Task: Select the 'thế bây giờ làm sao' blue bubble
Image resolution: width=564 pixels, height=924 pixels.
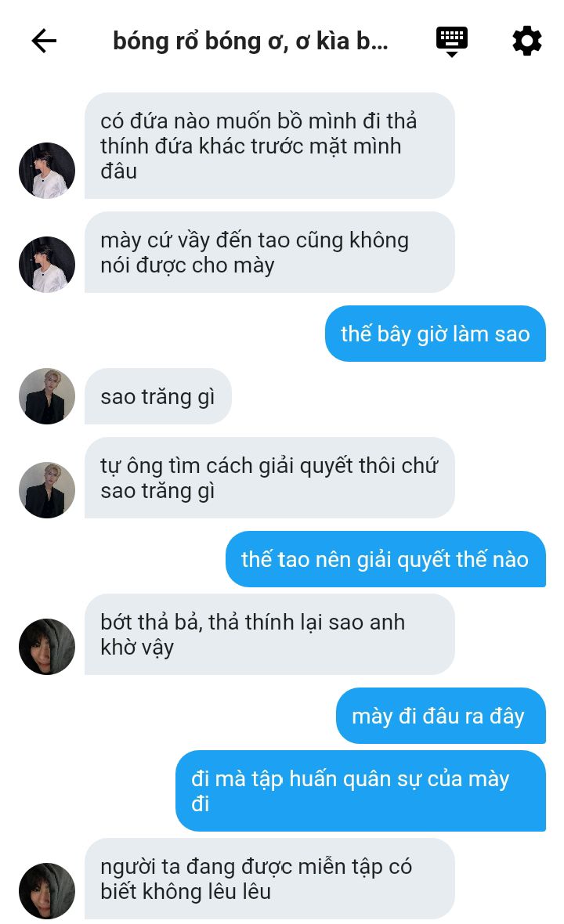Action: [x=436, y=334]
